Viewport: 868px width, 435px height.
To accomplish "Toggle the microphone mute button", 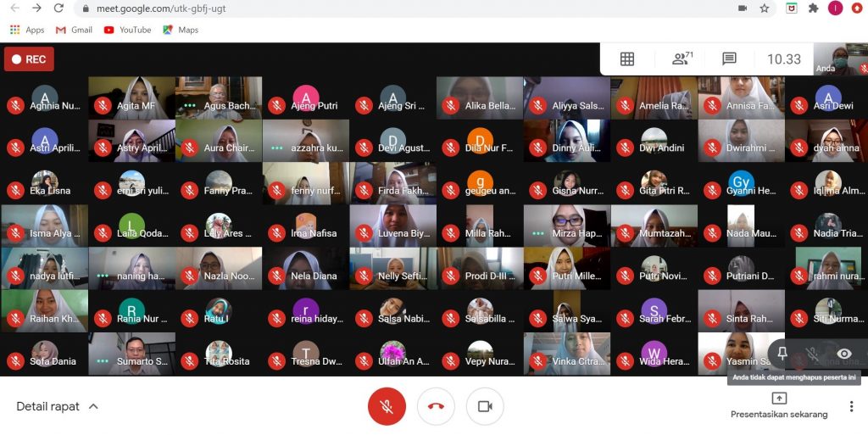I will pos(387,407).
